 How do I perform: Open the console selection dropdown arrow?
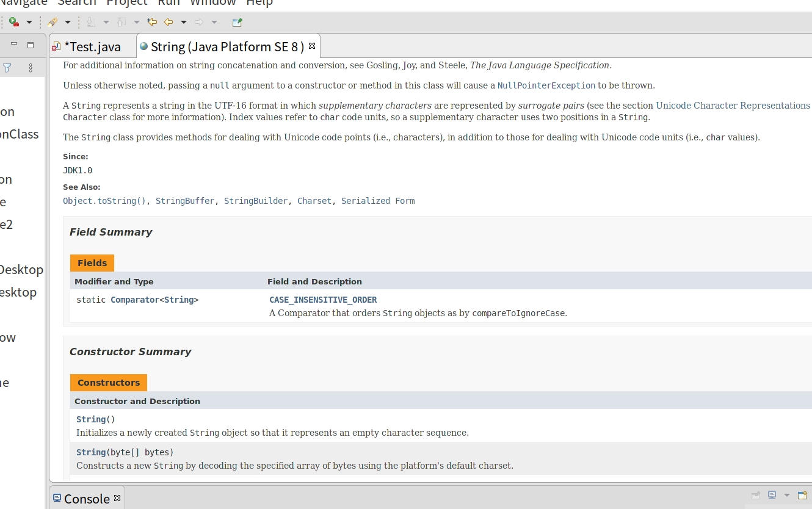tap(786, 495)
